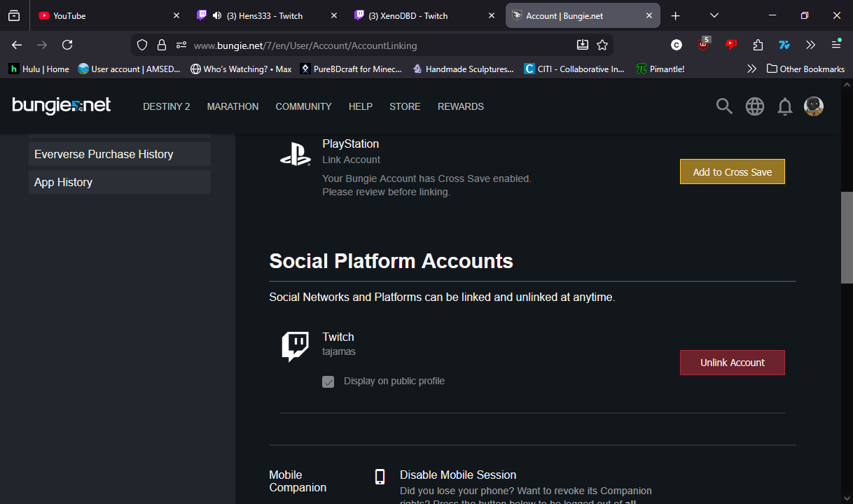
Task: Click the Add to Cross Save button
Action: coord(732,172)
